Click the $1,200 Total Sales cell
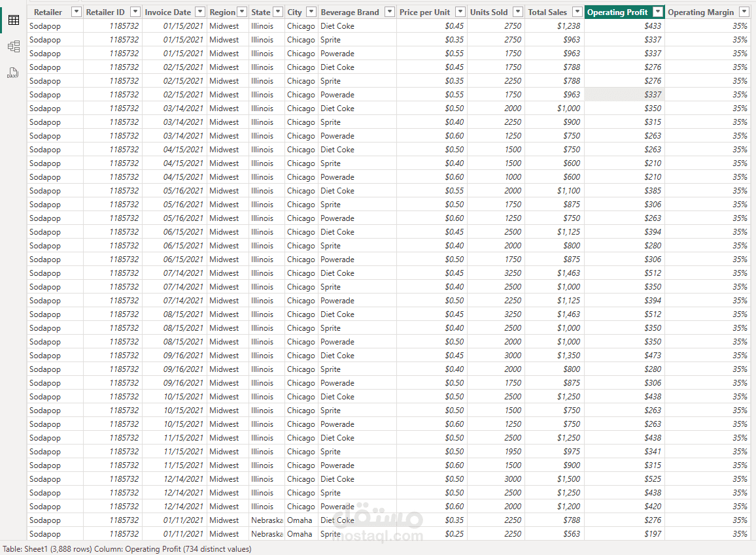Image resolution: width=756 pixels, height=555 pixels. (555, 507)
